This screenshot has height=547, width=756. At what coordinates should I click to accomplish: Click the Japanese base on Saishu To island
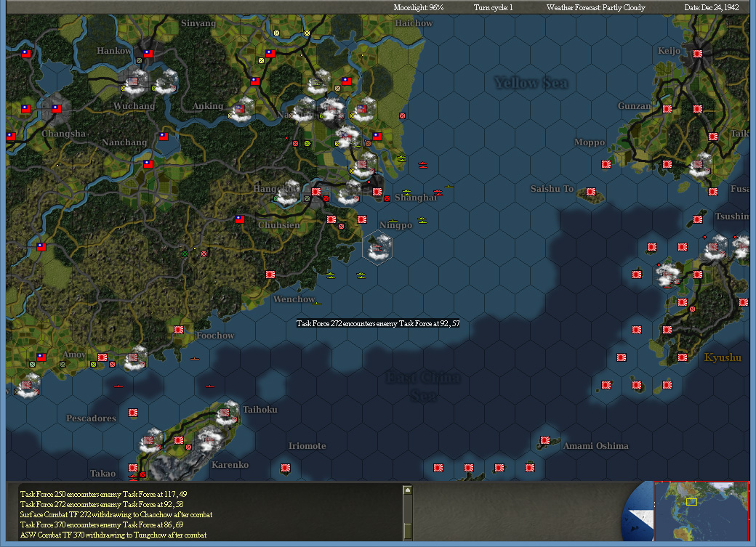tap(590, 192)
